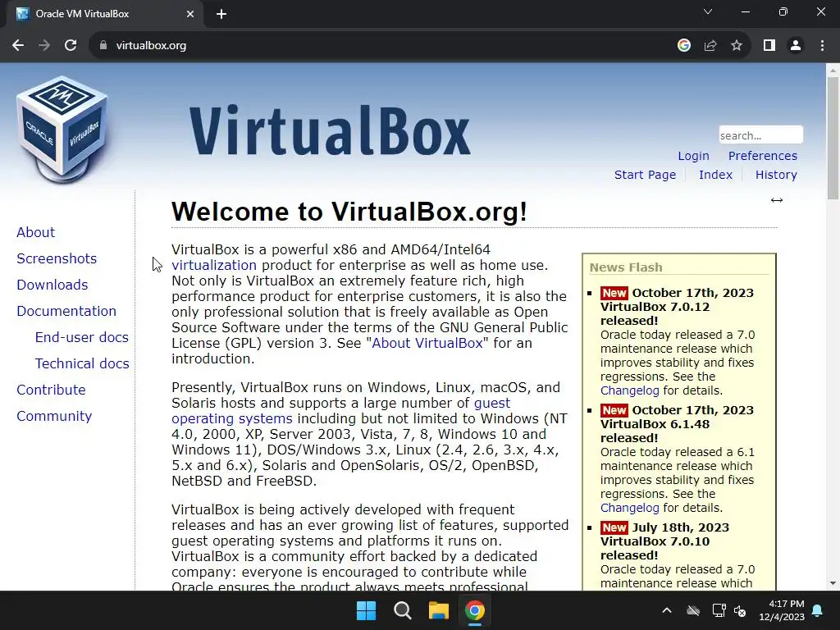
Task: Close the Oracle VM VirtualBox tab
Action: (x=190, y=14)
